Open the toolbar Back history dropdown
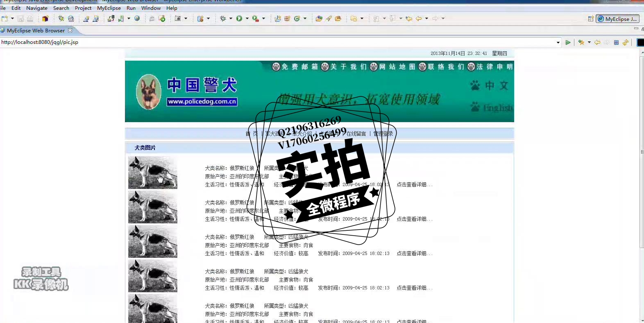The image size is (644, 323). (426, 18)
